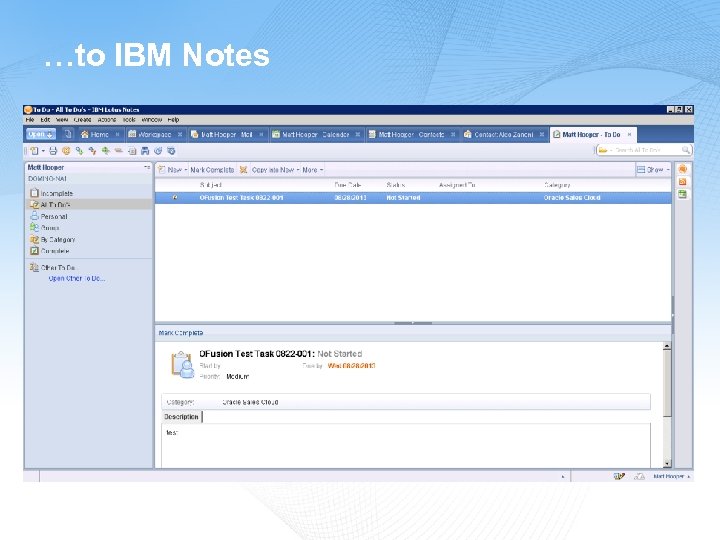Image resolution: width=720 pixels, height=540 pixels.
Task: Sort by the Subject column header
Action: pos(211,185)
